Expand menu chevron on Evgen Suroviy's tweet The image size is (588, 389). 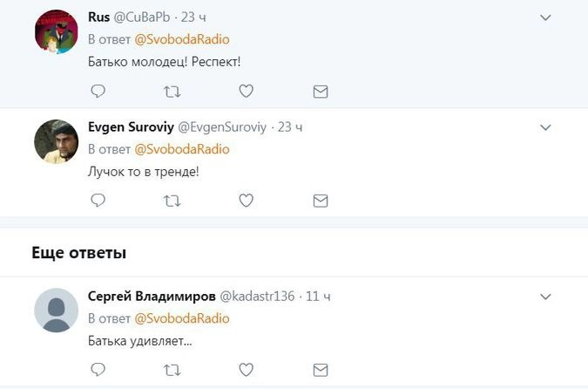tap(546, 127)
